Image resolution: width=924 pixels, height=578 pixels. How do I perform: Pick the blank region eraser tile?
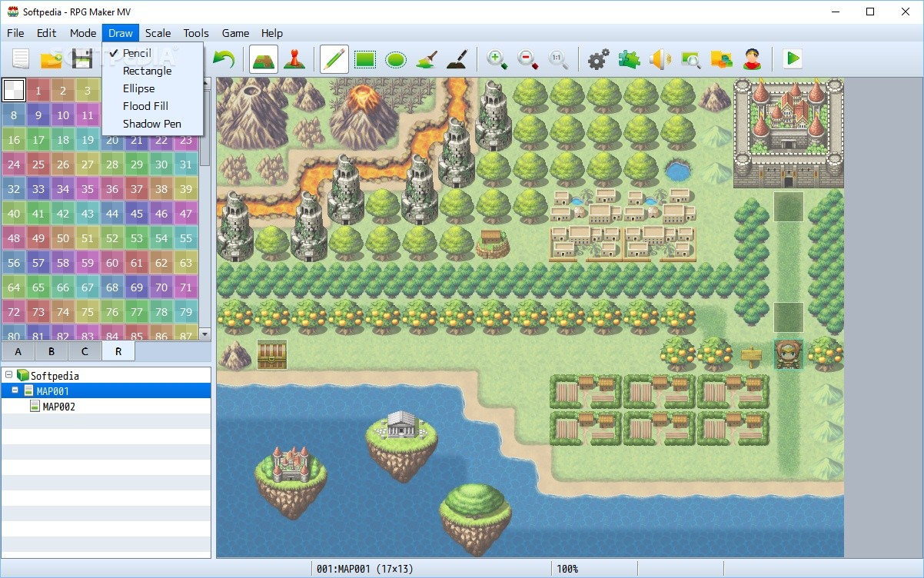[x=14, y=91]
